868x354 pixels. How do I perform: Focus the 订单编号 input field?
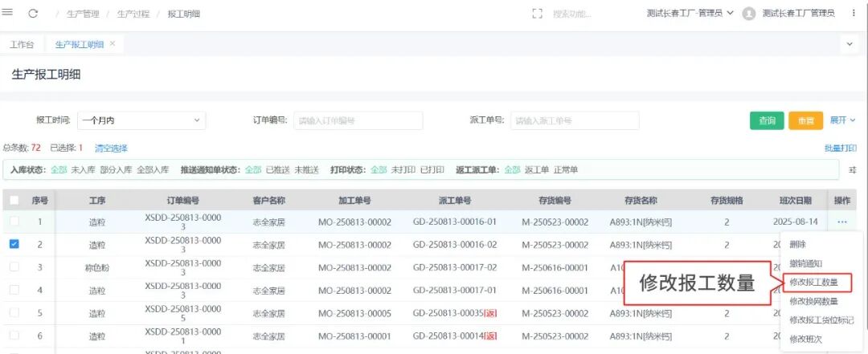click(358, 120)
